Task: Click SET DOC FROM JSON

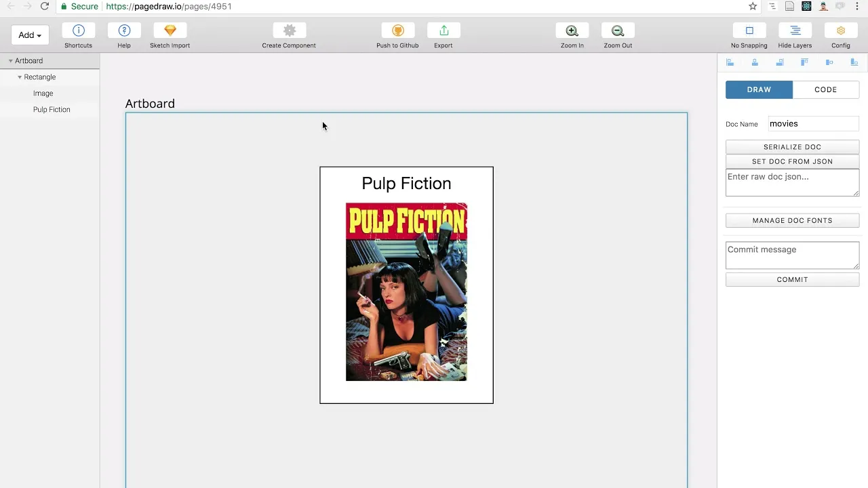Action: 792,161
